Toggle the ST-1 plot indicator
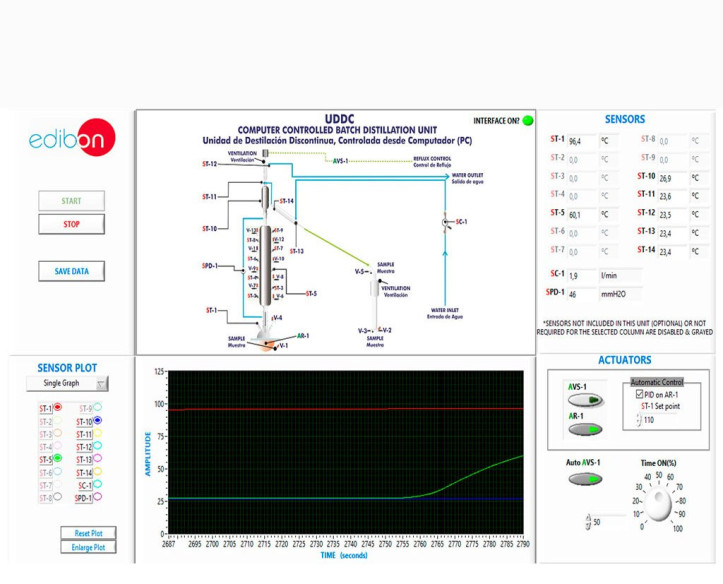Viewport: 723px width, 584px height. [x=57, y=407]
